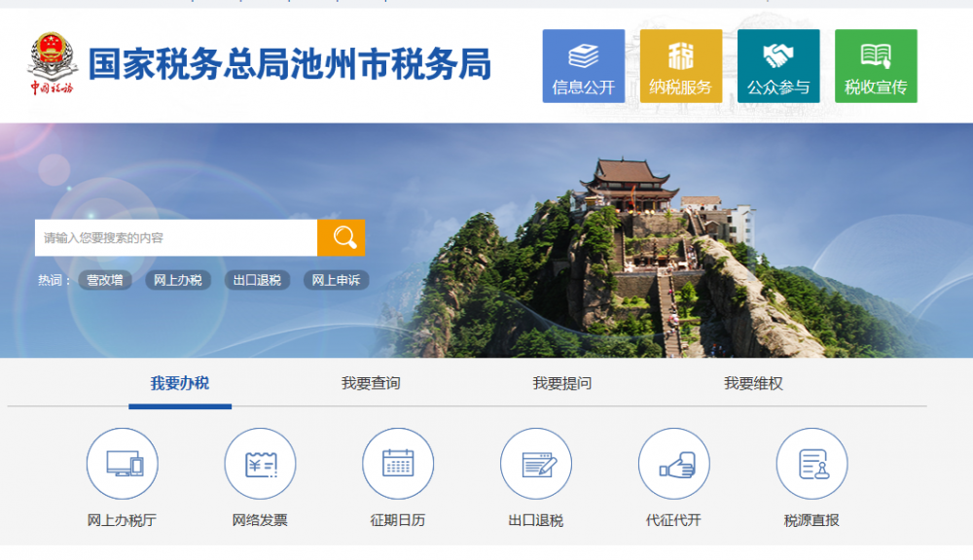
Task: Click the hot word 营改增 link
Action: click(103, 280)
